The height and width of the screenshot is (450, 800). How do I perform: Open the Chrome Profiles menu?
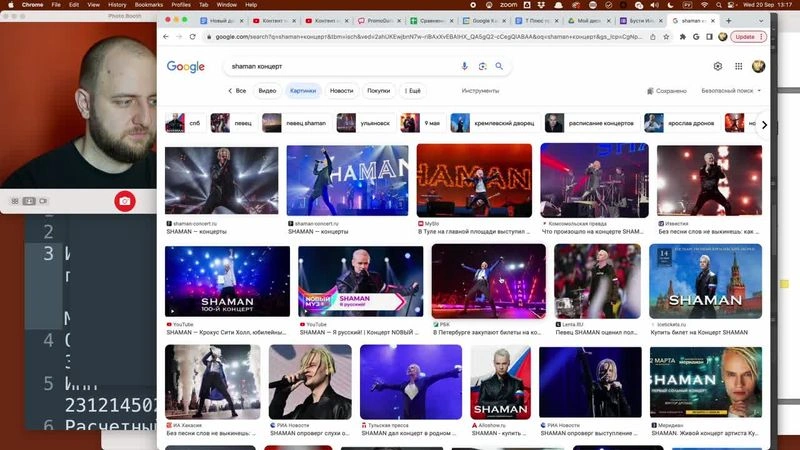(181, 5)
